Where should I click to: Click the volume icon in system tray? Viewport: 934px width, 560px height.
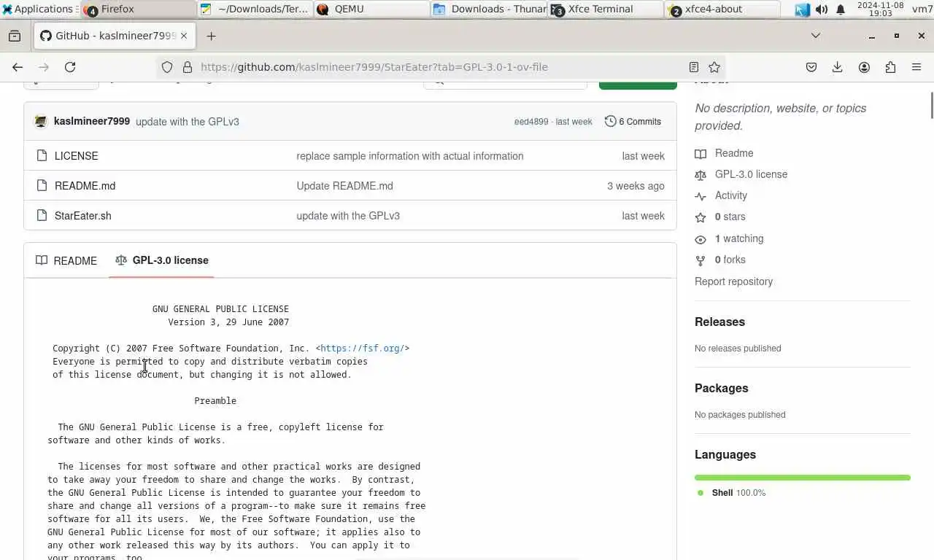pyautogui.click(x=822, y=9)
